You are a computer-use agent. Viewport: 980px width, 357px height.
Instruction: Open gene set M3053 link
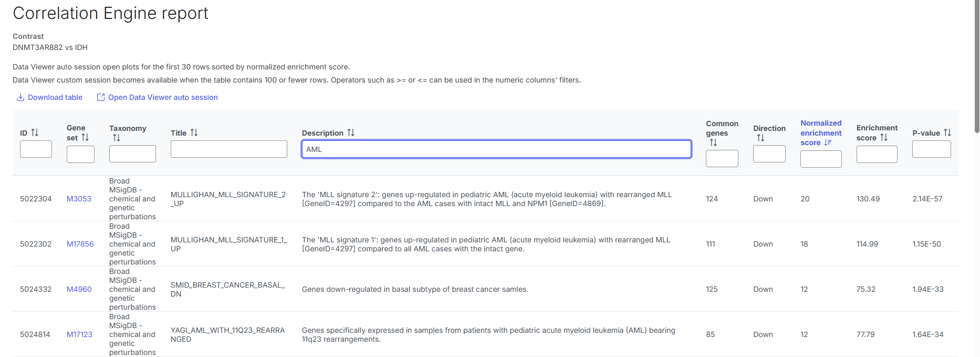(x=79, y=199)
